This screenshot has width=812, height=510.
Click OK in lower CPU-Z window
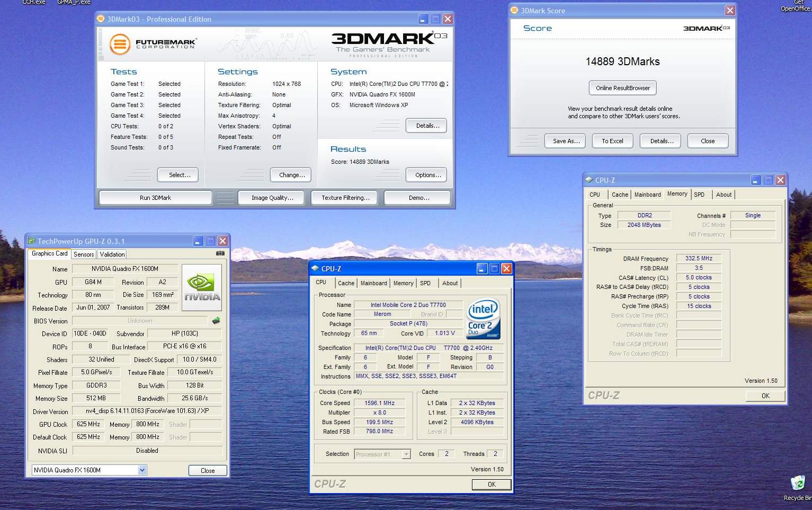click(x=492, y=484)
